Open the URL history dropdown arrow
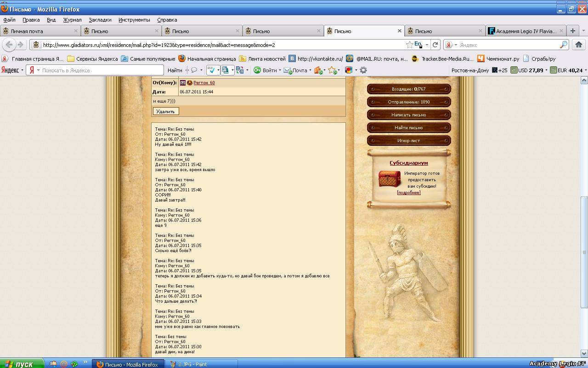The height and width of the screenshot is (368, 588). [x=427, y=45]
